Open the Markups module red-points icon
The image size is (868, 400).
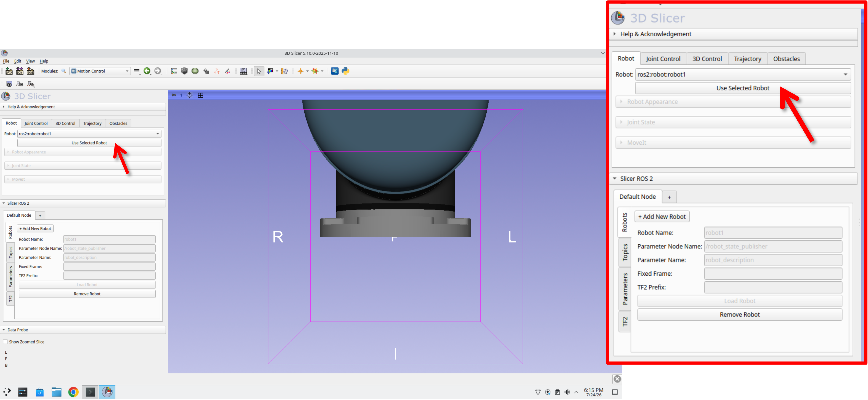click(x=217, y=71)
